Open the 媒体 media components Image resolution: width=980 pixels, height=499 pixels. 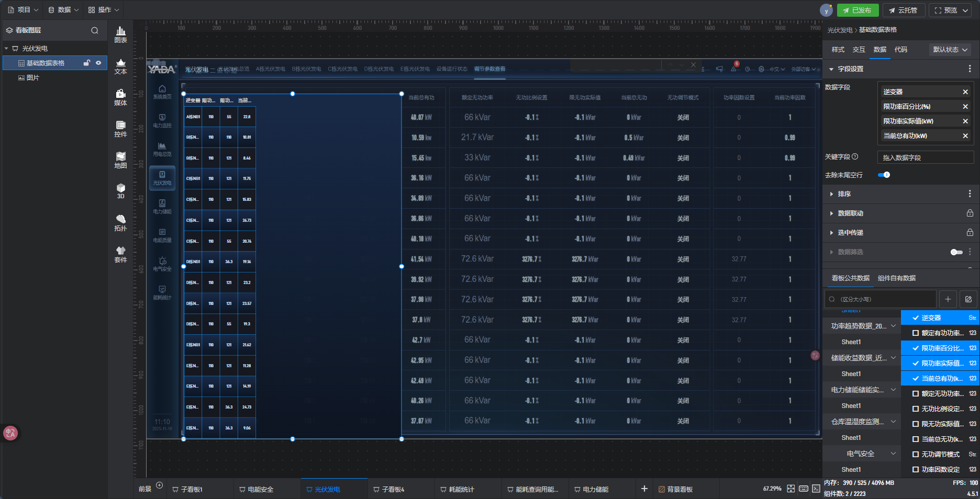pos(120,97)
